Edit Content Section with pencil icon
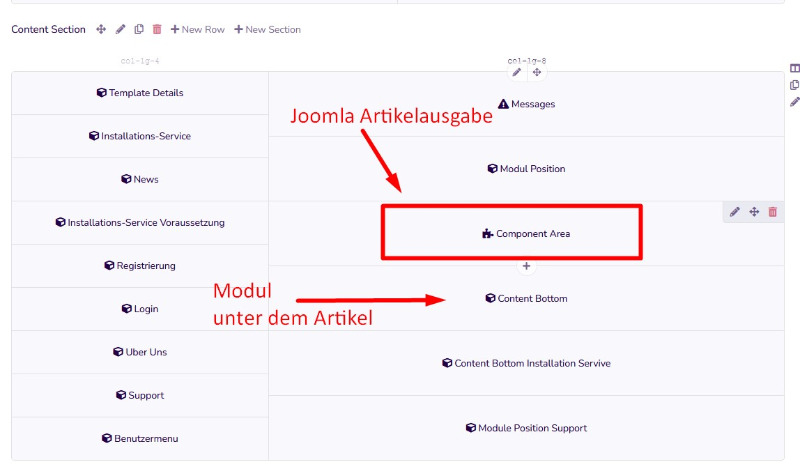Image resolution: width=800 pixels, height=465 pixels. point(120,29)
